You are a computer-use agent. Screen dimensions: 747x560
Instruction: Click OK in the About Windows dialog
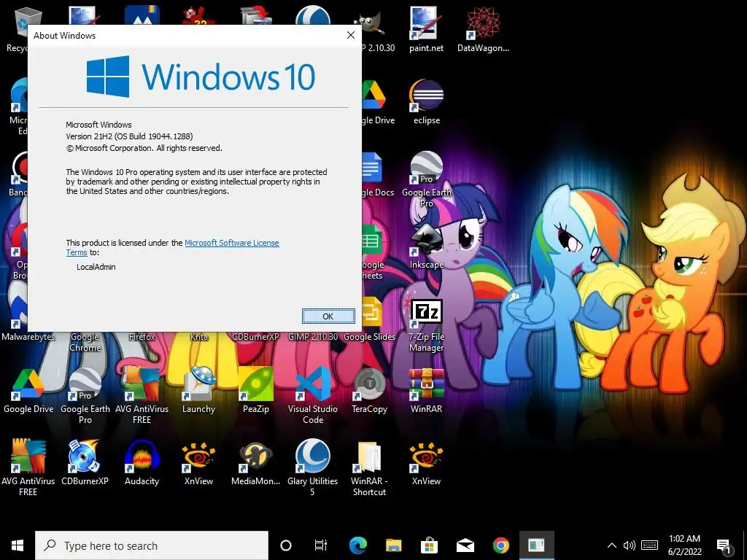click(328, 316)
